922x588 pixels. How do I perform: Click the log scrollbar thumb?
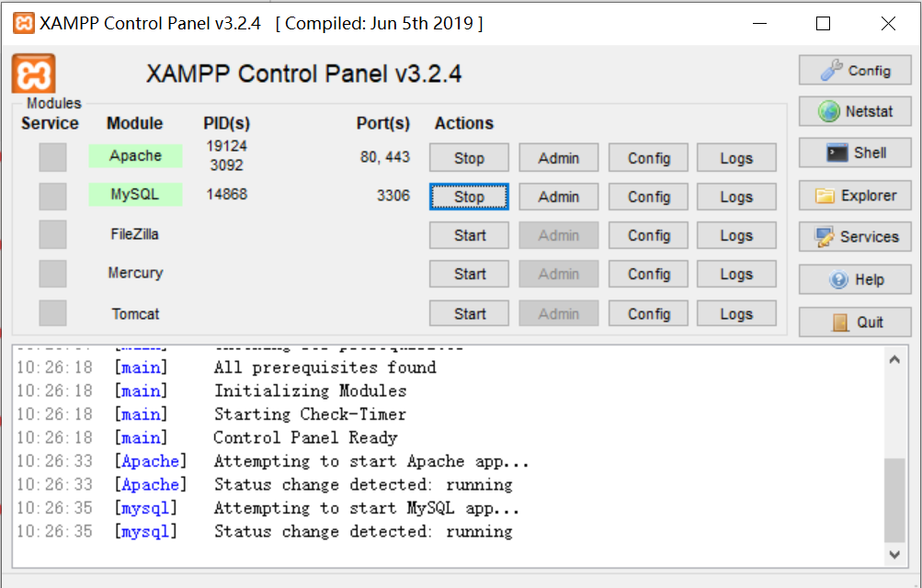click(x=895, y=501)
